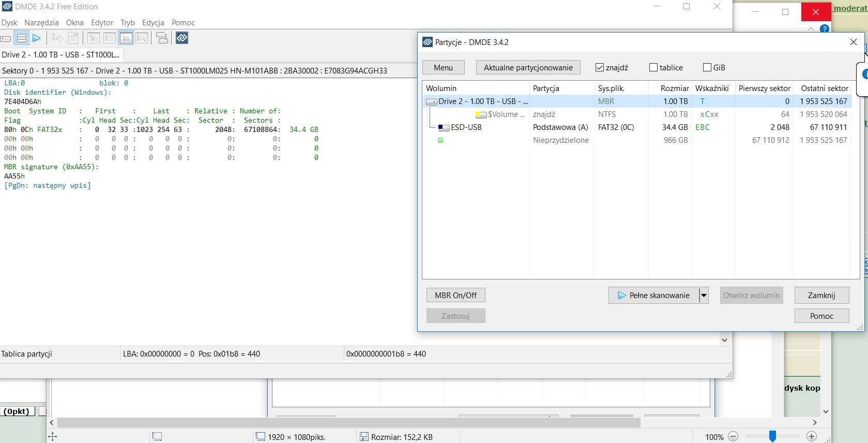Click the 'Wskaźniki' column header

713,88
